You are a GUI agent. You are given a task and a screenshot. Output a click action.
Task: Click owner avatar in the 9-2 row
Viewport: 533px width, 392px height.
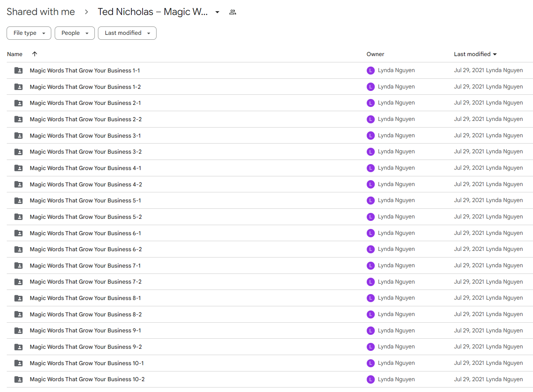click(x=371, y=347)
